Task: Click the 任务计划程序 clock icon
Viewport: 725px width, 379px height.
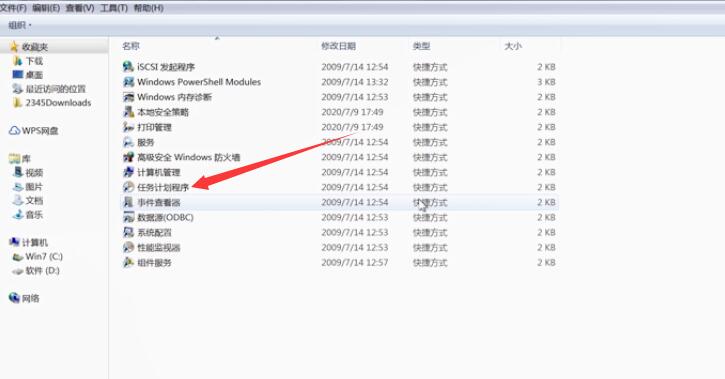Action: [128, 187]
